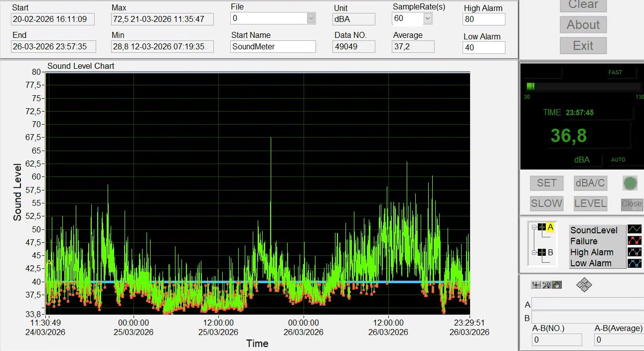This screenshot has height=351, width=644.
Task: Collapse cursor B tree node
Action: [x=534, y=253]
